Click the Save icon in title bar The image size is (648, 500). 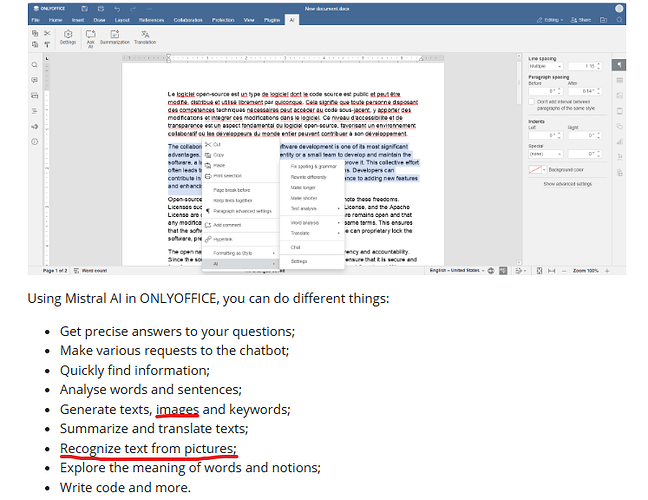[x=84, y=8]
